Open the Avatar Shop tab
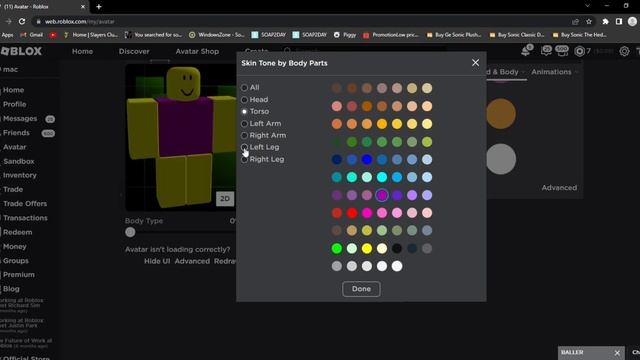The image size is (640, 360). click(x=197, y=51)
